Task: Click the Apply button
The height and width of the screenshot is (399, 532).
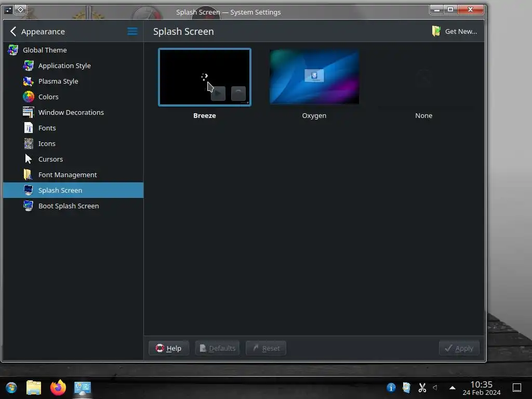Action: point(459,348)
